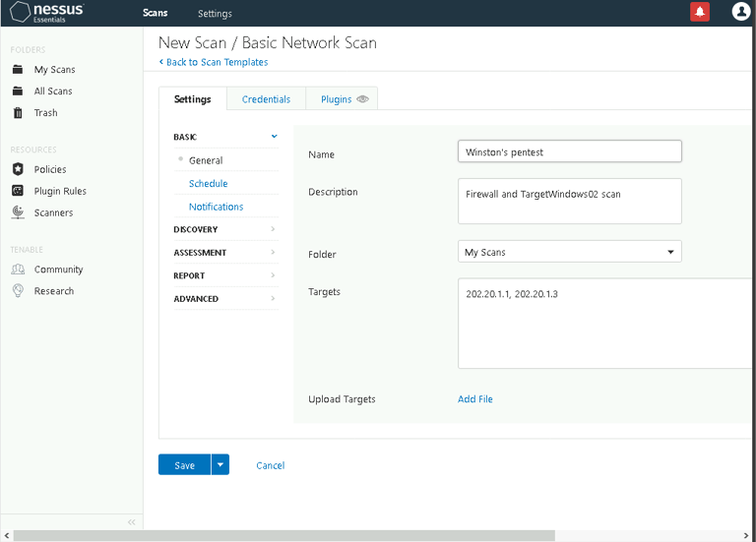
Task: Open the Schedule settings
Action: click(209, 184)
